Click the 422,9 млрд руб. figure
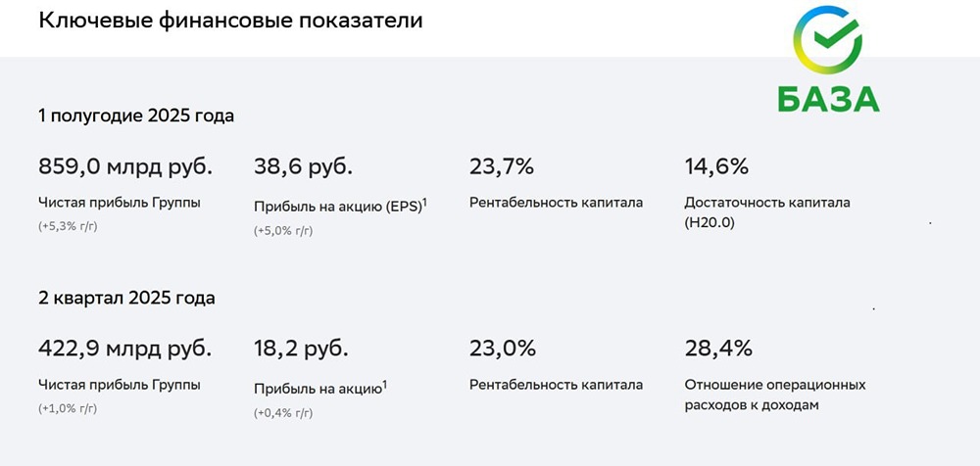Screen dimensions: 980x466 coord(125,349)
